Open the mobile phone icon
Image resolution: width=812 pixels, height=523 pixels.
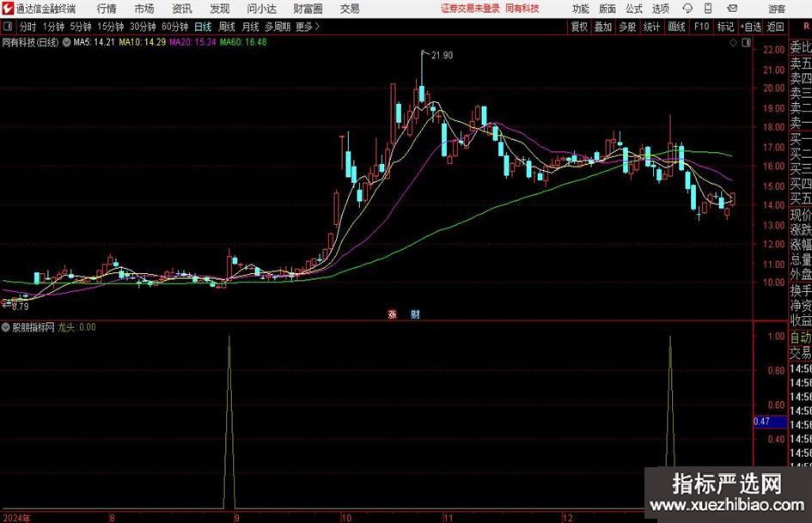[708, 9]
